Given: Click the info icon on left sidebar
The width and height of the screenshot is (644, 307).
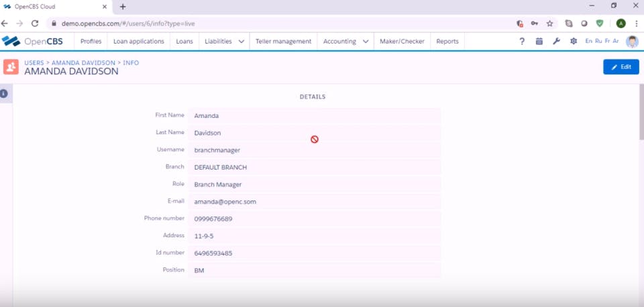Looking at the screenshot, I should [4, 94].
